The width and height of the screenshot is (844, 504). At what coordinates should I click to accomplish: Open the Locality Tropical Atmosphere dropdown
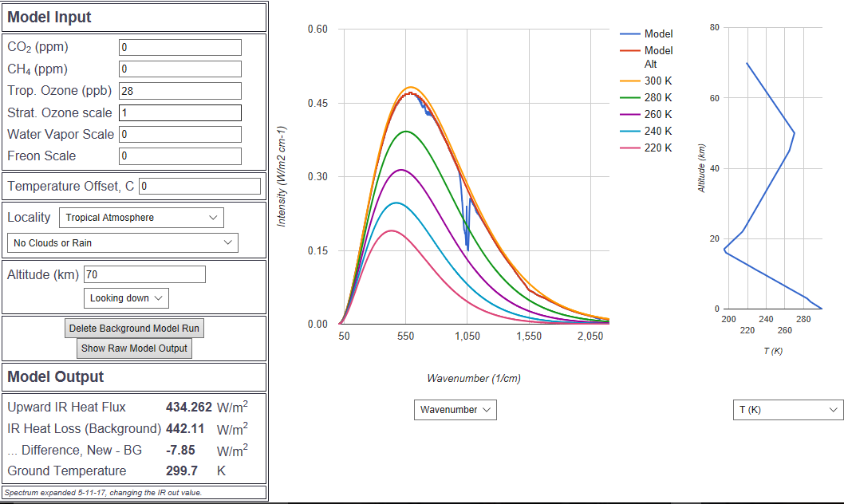click(x=141, y=218)
